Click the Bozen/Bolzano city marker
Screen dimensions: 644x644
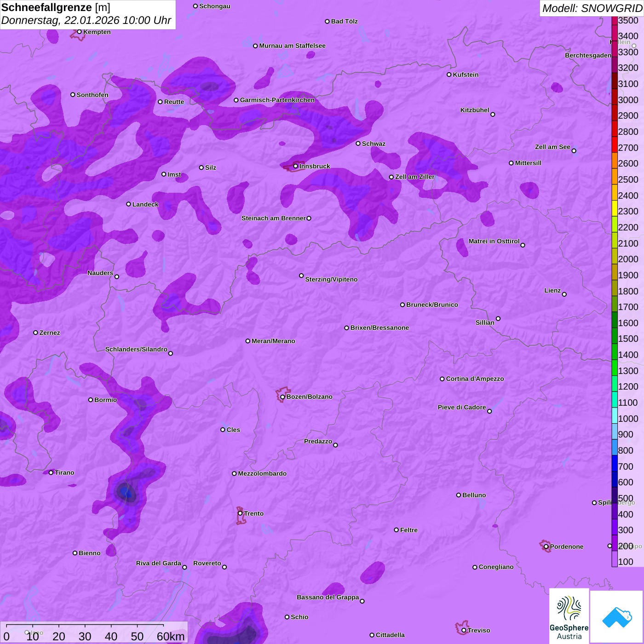(x=283, y=397)
